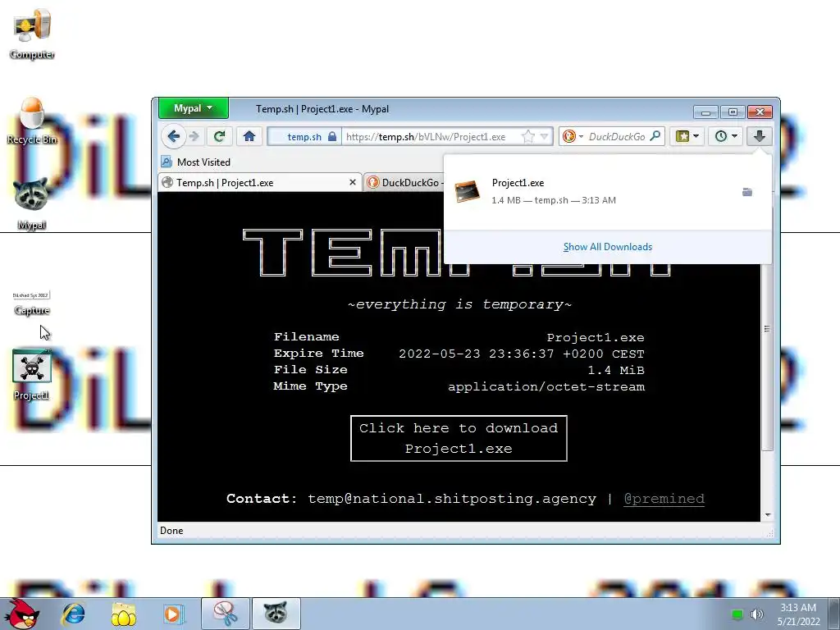Image resolution: width=840 pixels, height=630 pixels.
Task: Click the taskbar clock showing 3:13 AM
Action: pyautogui.click(x=798, y=614)
